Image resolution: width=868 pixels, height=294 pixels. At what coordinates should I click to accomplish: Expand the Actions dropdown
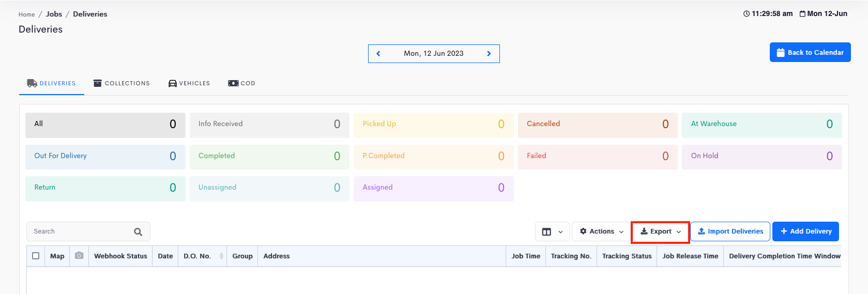tap(601, 231)
